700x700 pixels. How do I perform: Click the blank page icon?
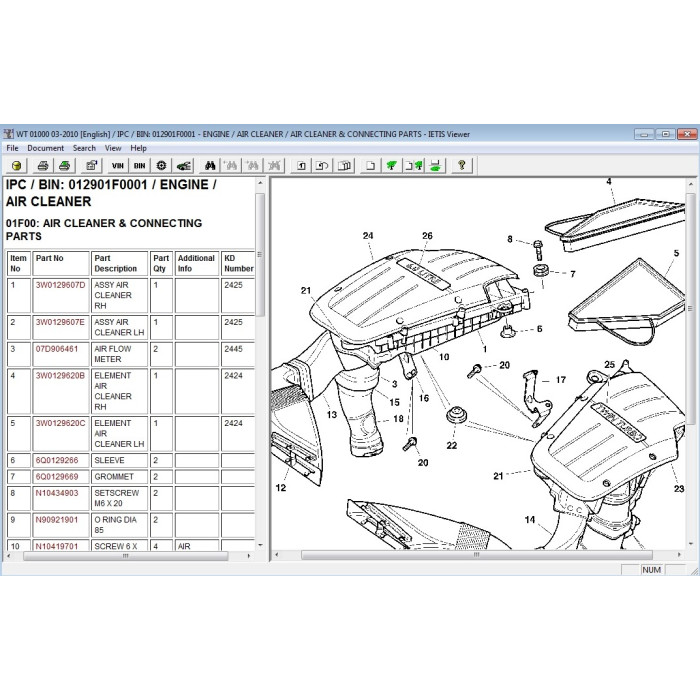click(371, 166)
